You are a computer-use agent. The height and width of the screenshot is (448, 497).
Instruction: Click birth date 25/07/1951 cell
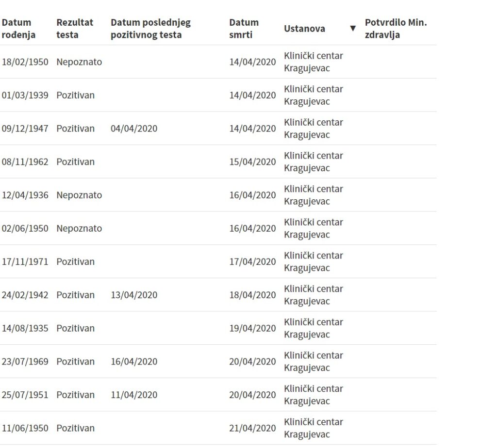pos(25,395)
